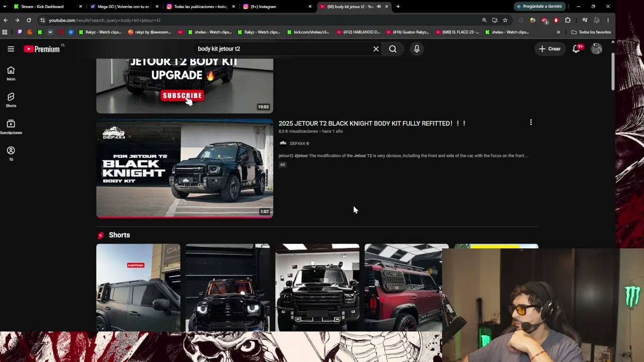Open Suscripciones in the YouTube sidebar

[x=11, y=127]
